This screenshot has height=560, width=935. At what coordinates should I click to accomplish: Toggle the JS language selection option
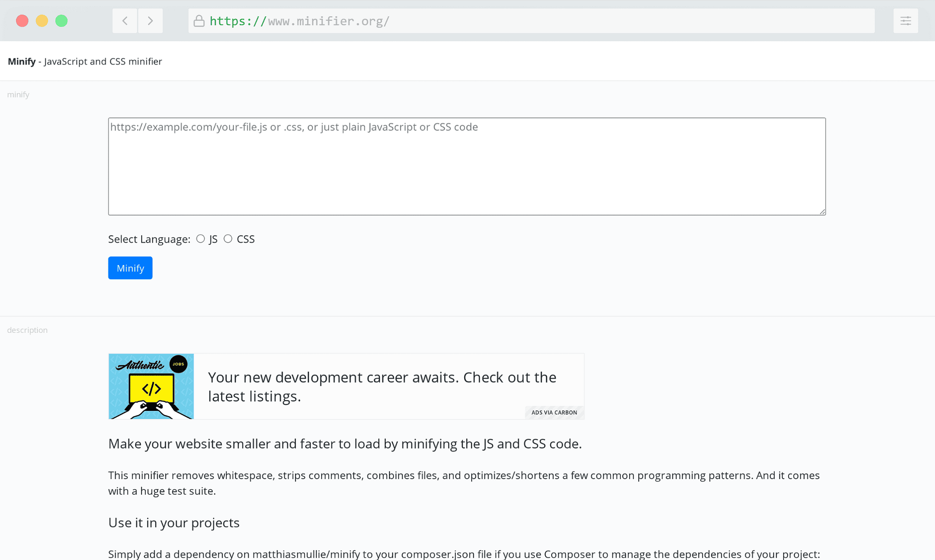click(x=200, y=238)
